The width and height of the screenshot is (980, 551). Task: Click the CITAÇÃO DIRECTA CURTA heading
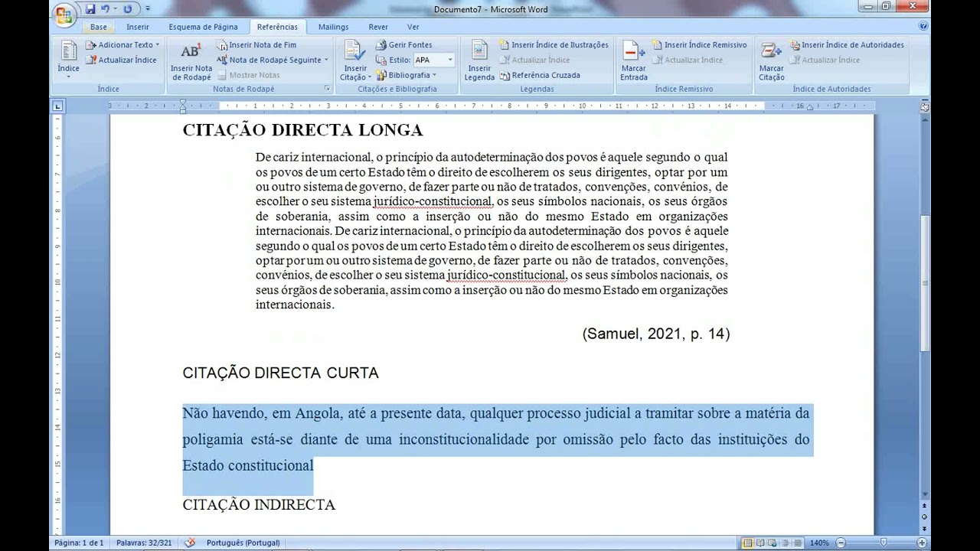tap(280, 373)
